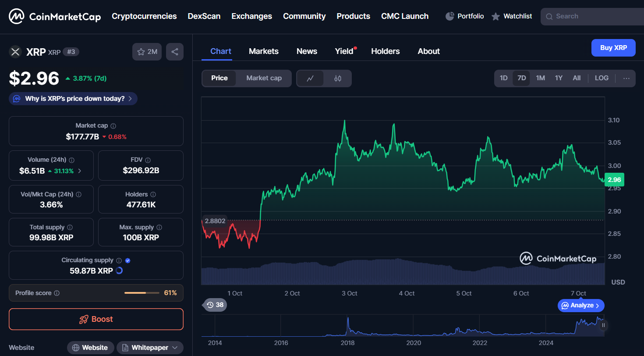The height and width of the screenshot is (356, 644).
Task: Open the Holders tab
Action: tap(385, 51)
